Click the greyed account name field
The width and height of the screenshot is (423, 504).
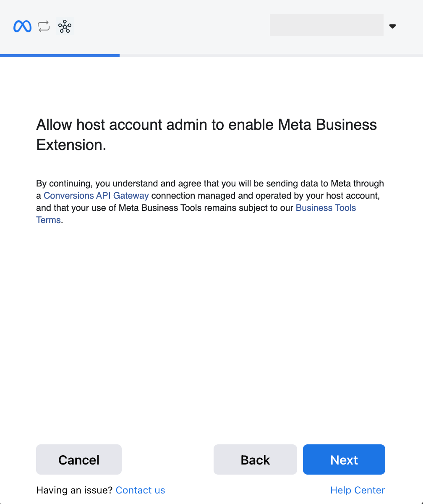[326, 25]
